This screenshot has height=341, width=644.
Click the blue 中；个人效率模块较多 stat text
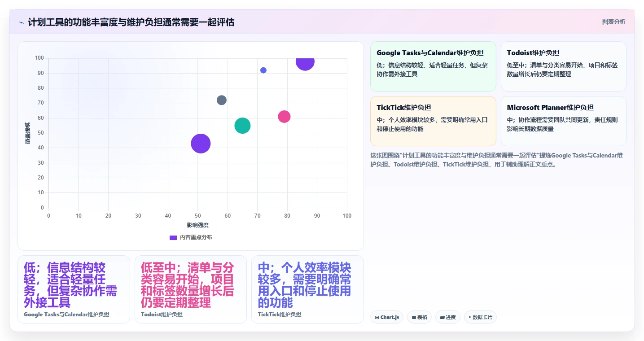click(x=304, y=285)
